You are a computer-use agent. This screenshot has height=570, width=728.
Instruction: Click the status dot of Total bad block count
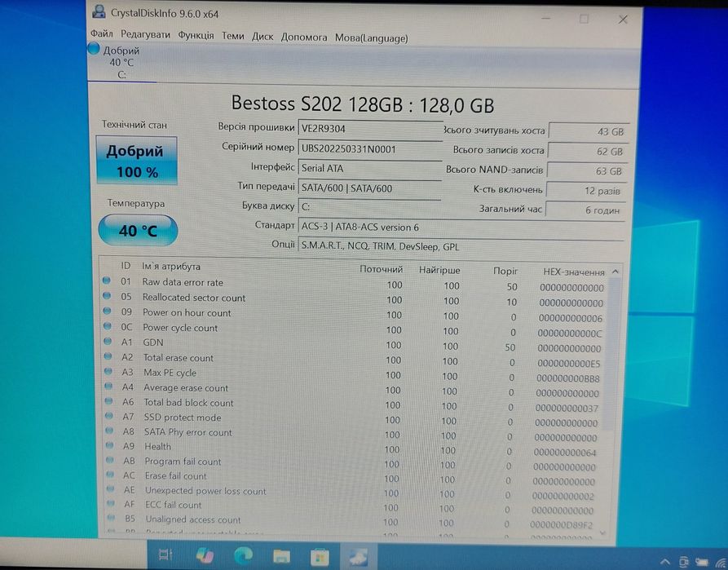point(109,401)
